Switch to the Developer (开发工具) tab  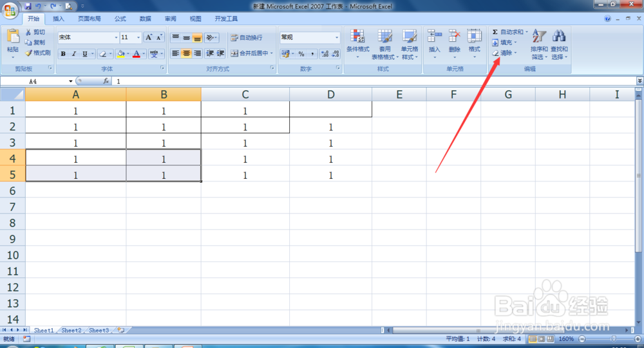click(x=226, y=19)
